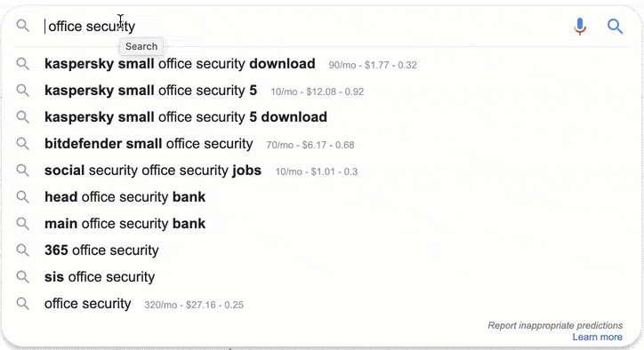The width and height of the screenshot is (644, 350).
Task: Select the plain office security suggestion
Action: 88,304
